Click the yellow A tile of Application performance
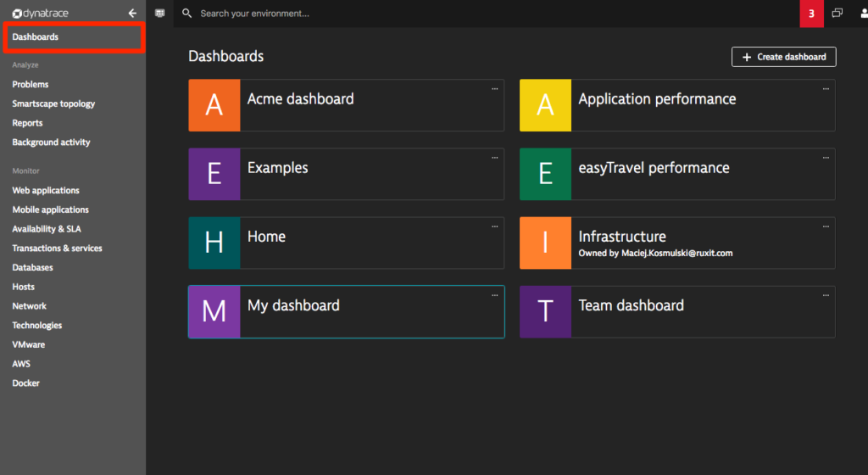The width and height of the screenshot is (868, 475). (545, 105)
